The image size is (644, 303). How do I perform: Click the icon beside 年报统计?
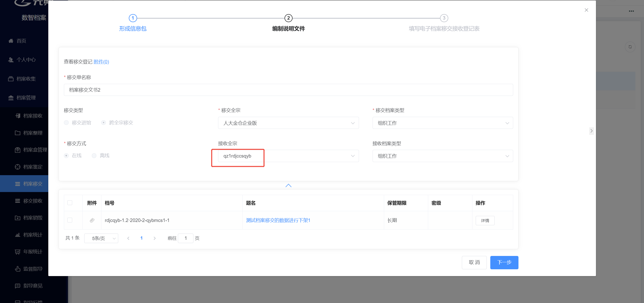[x=18, y=252]
